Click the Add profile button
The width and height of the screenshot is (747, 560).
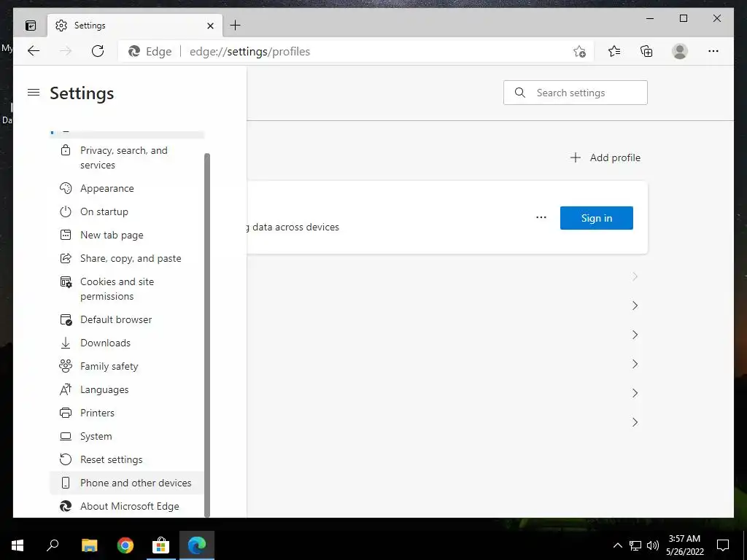[605, 157]
